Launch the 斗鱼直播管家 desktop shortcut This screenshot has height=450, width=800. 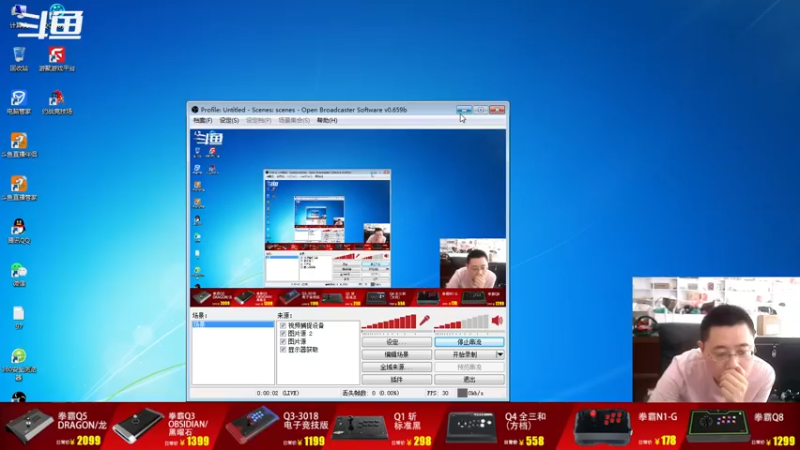[x=19, y=187]
